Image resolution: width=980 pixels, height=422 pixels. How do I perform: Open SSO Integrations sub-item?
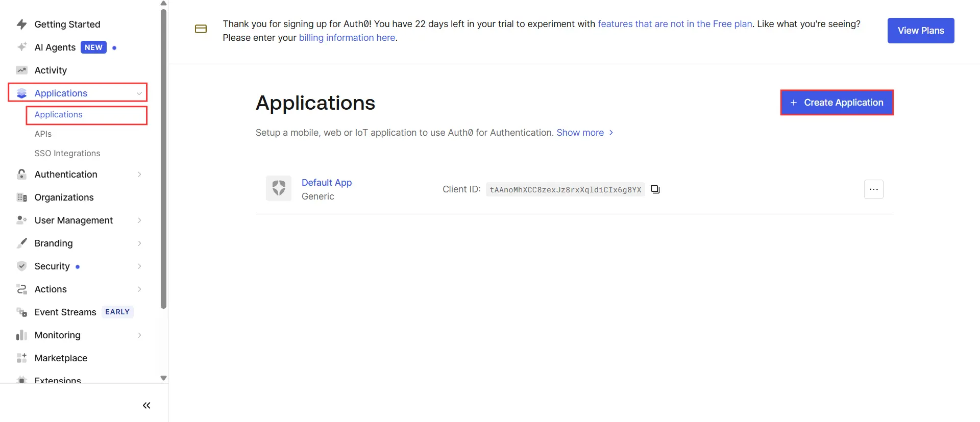(x=67, y=153)
